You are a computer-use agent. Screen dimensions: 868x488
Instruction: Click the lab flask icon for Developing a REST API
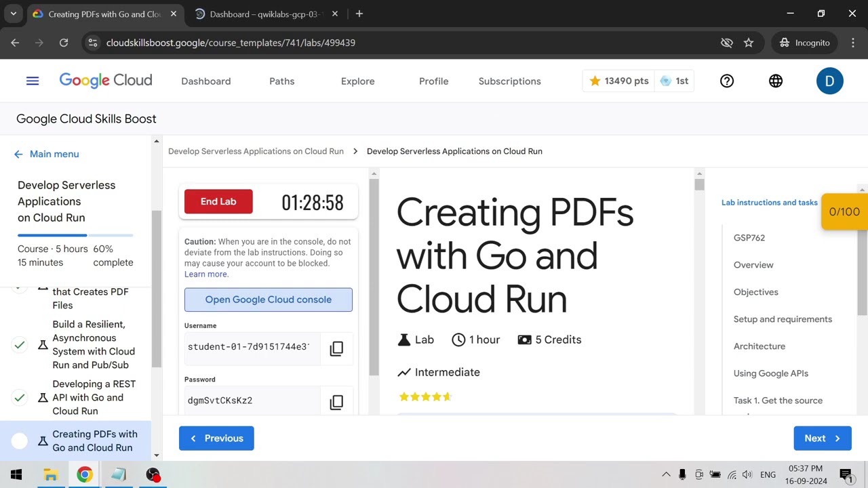coord(43,398)
